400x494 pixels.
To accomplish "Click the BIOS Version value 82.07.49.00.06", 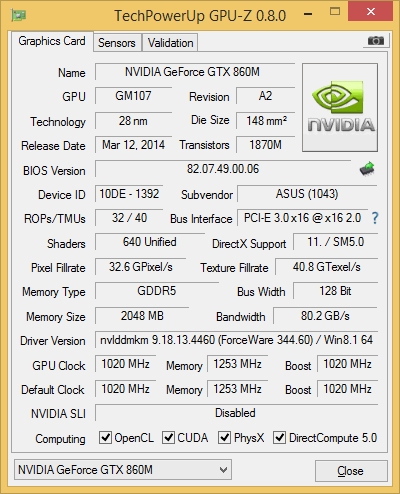I will [223, 169].
